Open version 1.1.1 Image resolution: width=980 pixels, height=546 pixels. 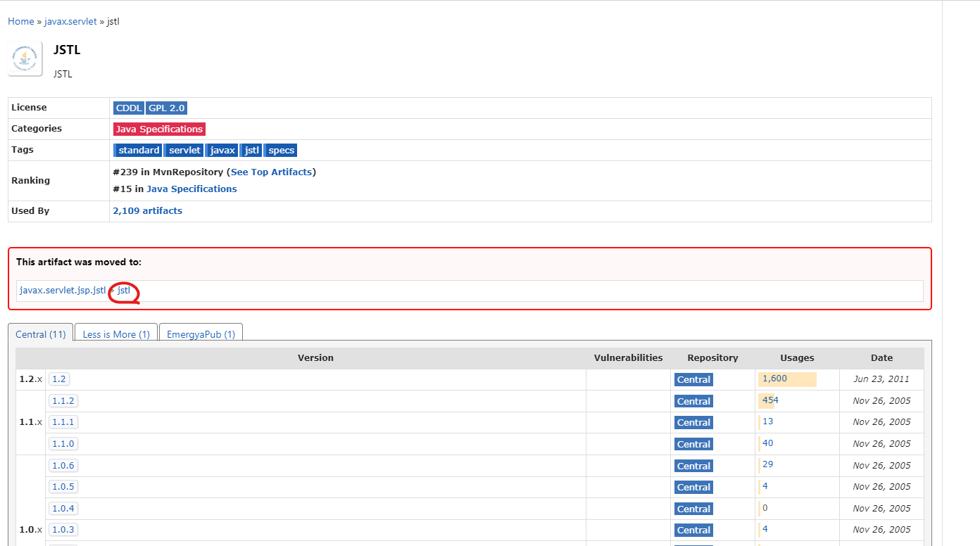63,421
